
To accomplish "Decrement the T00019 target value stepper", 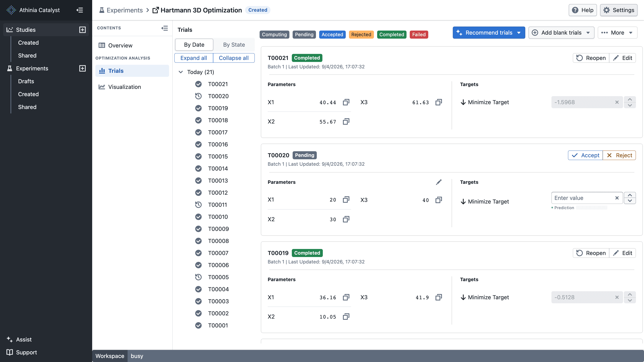I will pos(630,300).
